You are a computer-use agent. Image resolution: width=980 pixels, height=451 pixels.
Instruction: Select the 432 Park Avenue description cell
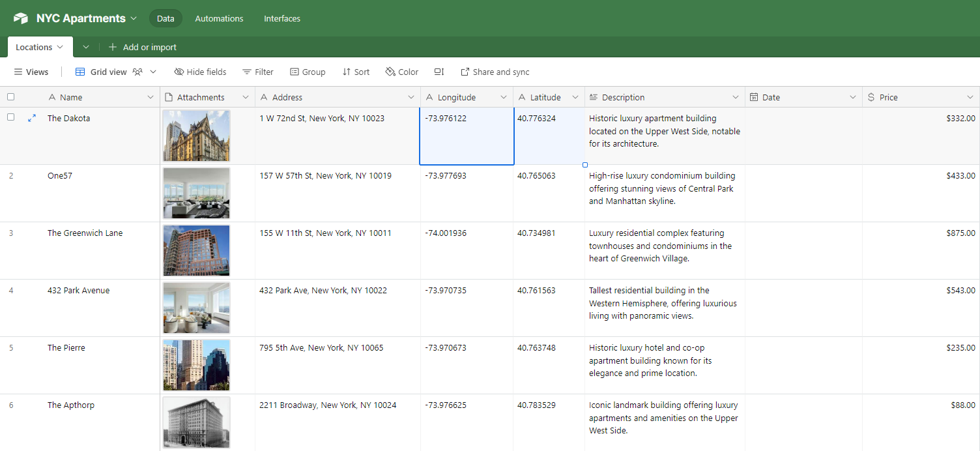tap(665, 308)
